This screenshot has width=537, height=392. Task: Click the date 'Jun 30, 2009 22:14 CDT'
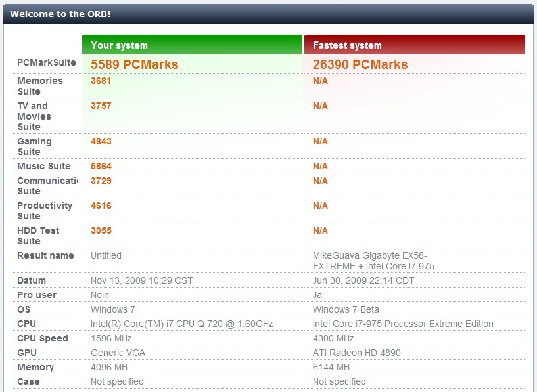(x=363, y=280)
